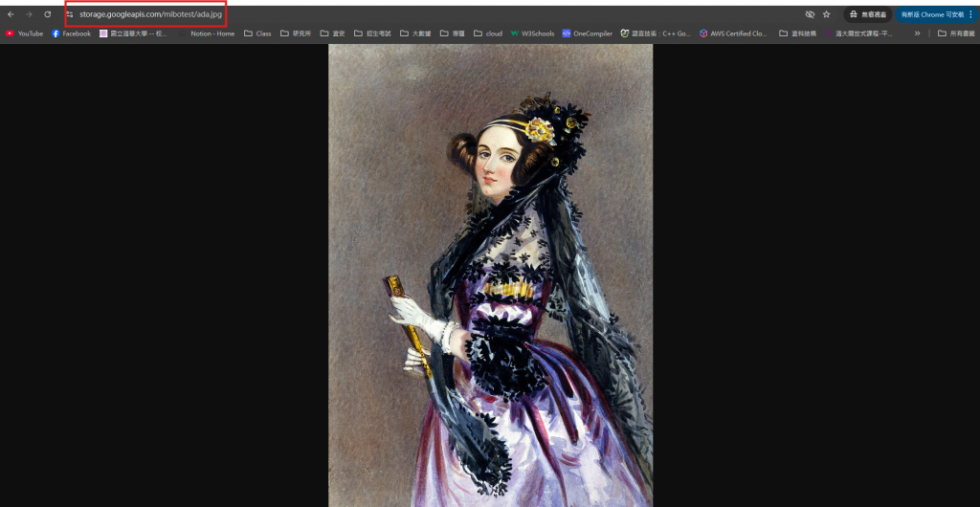Go back with the back arrow
This screenshot has width=980, height=507.
point(11,14)
